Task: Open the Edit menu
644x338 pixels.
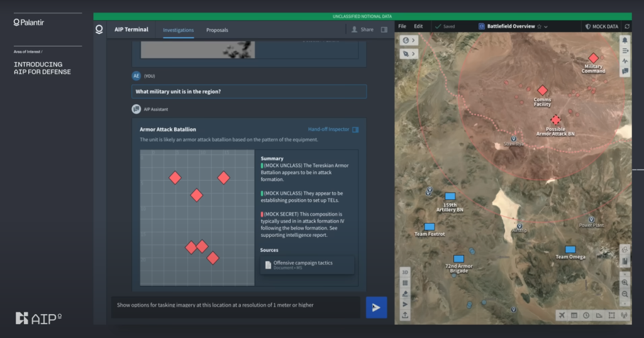Action: (418, 26)
